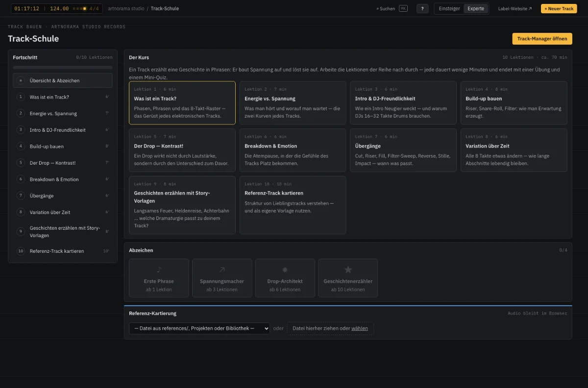This screenshot has height=388, width=588.
Task: Open the Lektion 9 Story-Vorlagen card
Action: pyautogui.click(x=182, y=205)
